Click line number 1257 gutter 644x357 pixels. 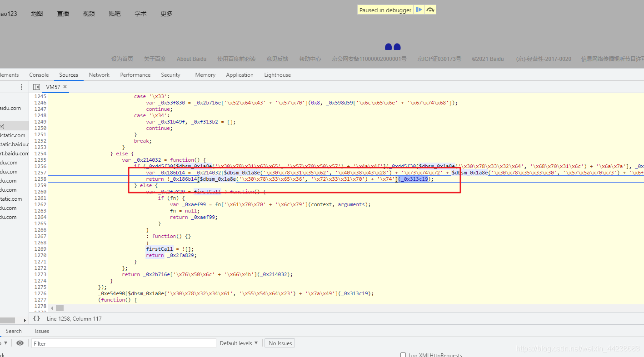(x=40, y=173)
